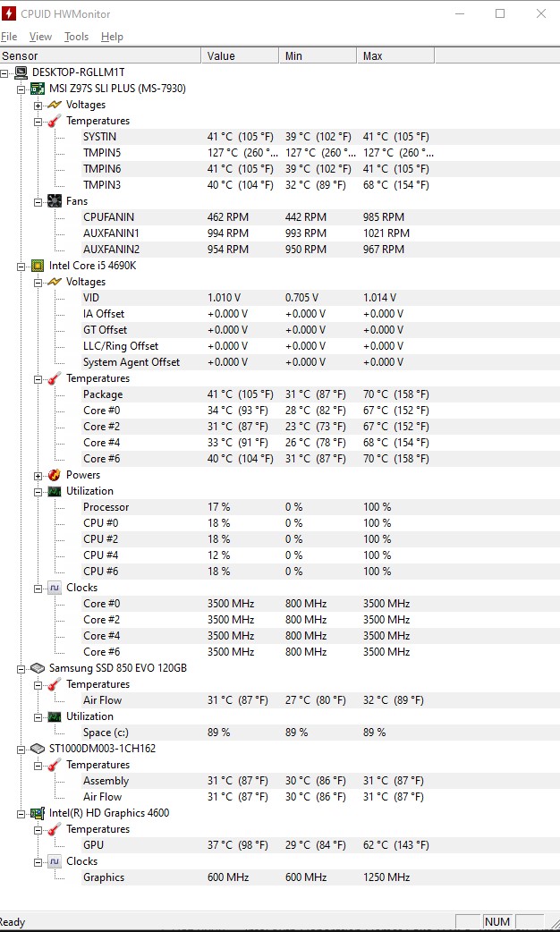The width and height of the screenshot is (560, 932).
Task: Click the motherboard Fans section fan icon
Action: (54, 201)
